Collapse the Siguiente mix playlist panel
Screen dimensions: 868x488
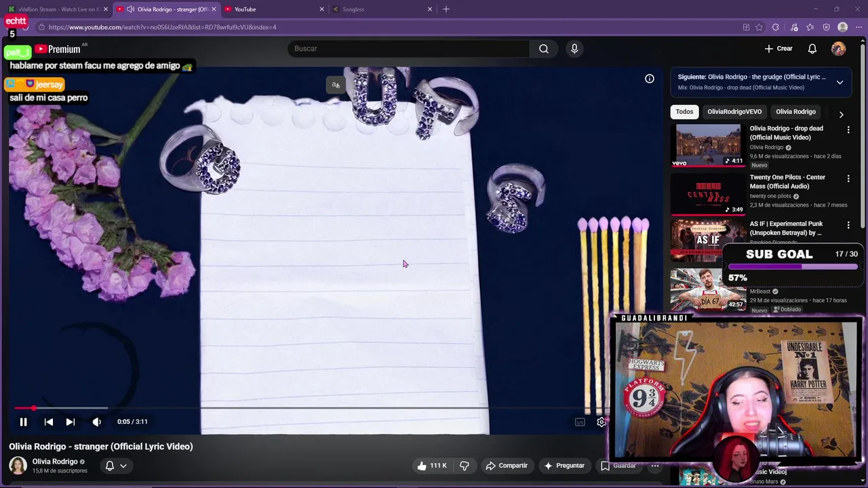840,82
